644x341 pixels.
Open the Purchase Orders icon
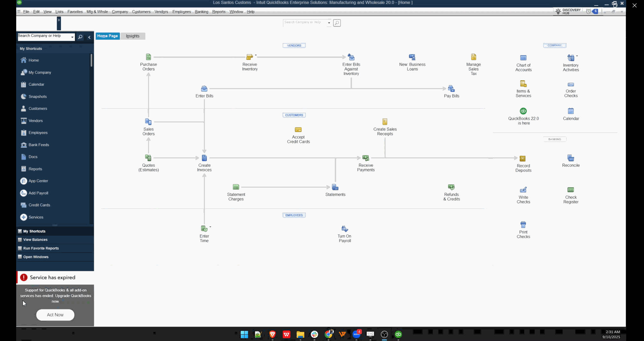tap(148, 57)
